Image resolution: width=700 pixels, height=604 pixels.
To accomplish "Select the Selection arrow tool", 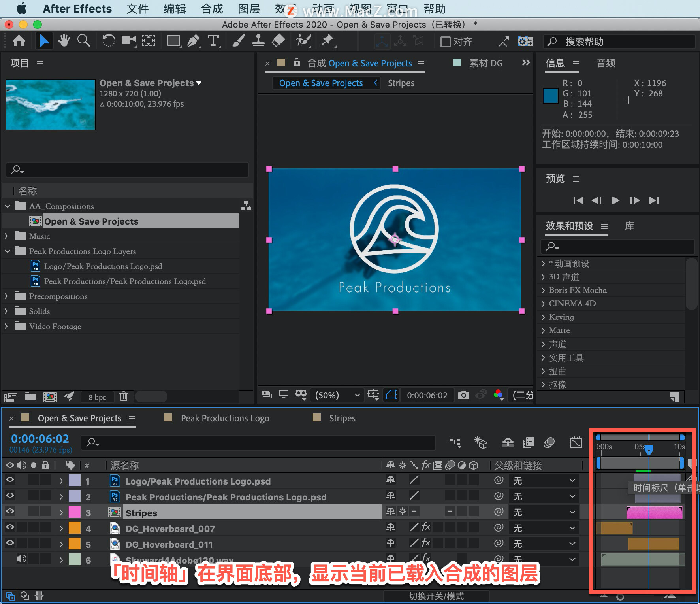I will tap(44, 41).
